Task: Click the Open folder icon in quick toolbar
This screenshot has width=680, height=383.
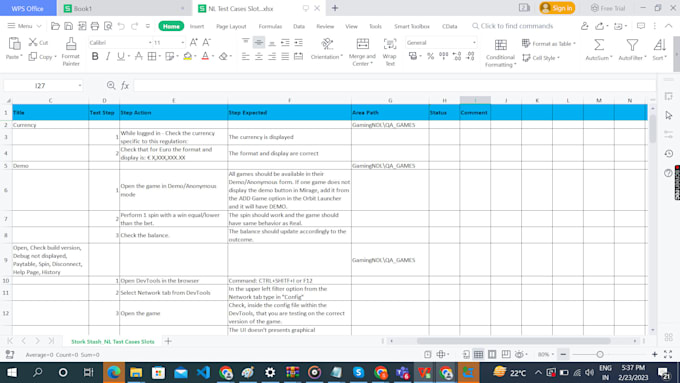Action: pos(55,26)
